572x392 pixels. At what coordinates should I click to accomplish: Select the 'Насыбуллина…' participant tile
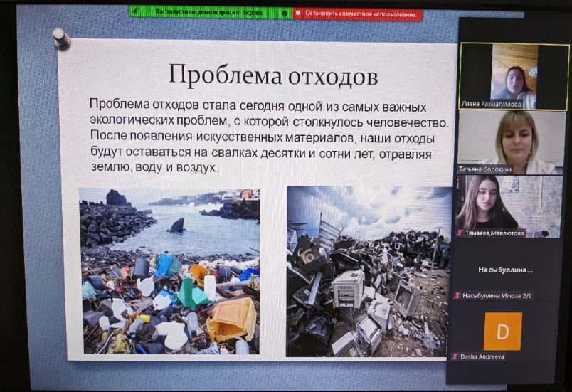pos(505,270)
